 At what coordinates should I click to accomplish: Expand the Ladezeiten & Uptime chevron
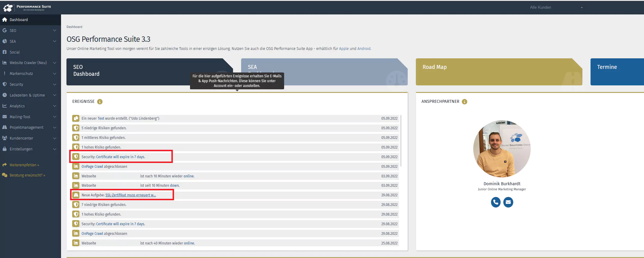pos(55,95)
